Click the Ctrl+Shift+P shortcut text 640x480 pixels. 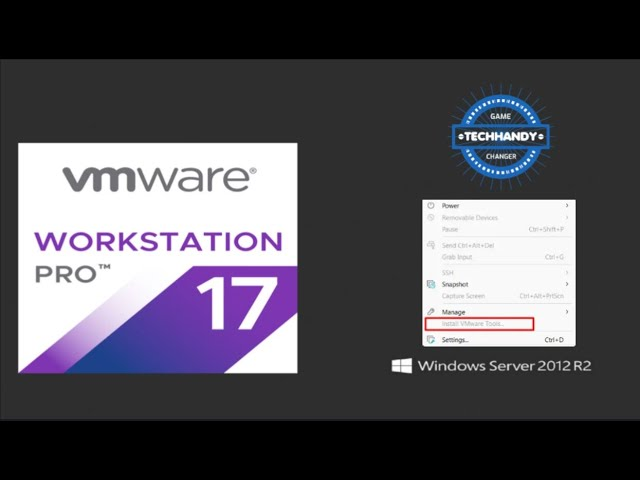tap(546, 229)
